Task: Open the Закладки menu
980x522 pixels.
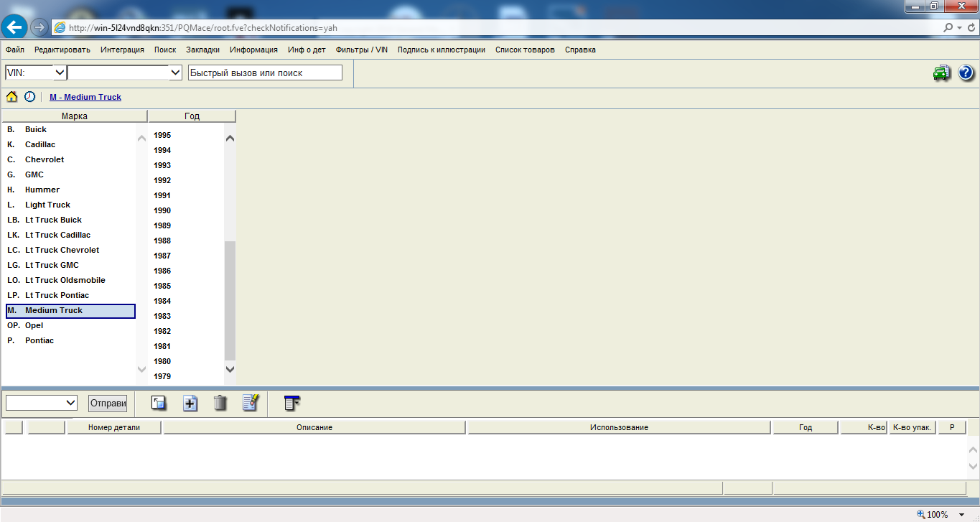Action: [x=202, y=50]
